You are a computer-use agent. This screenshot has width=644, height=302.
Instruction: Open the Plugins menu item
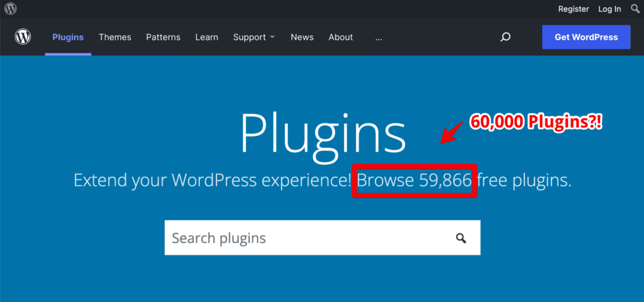pos(68,37)
